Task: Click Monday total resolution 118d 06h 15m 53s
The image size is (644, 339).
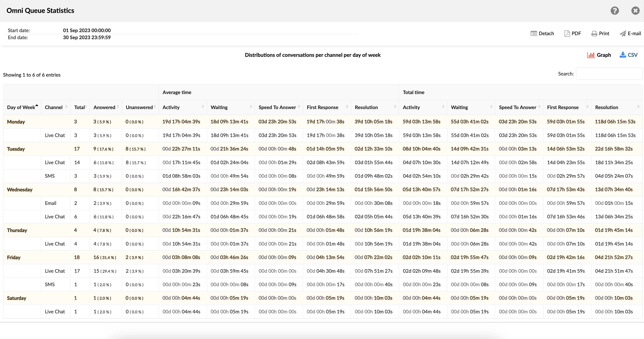Action: (x=615, y=122)
